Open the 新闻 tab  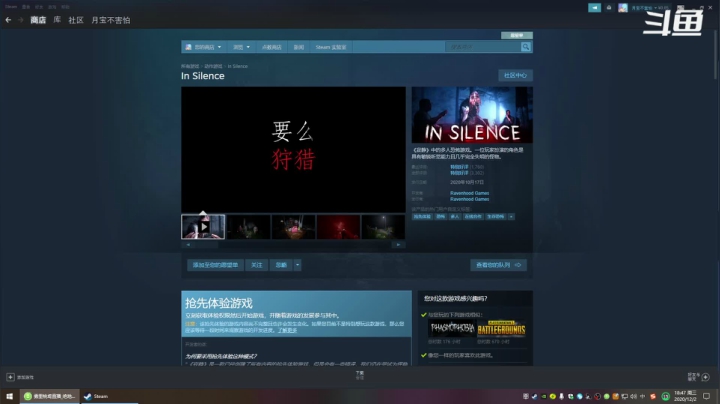[x=299, y=47]
